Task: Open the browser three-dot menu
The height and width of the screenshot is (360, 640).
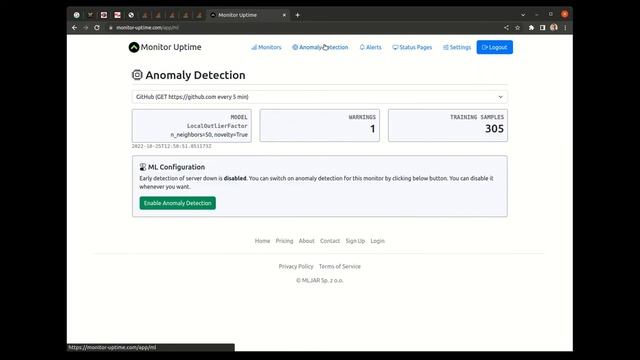Action: [x=565, y=28]
